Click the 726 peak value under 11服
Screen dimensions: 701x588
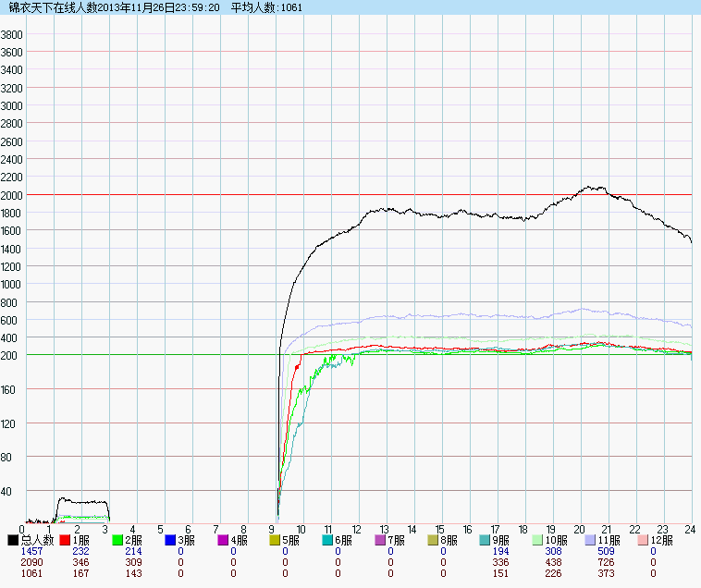tap(607, 562)
